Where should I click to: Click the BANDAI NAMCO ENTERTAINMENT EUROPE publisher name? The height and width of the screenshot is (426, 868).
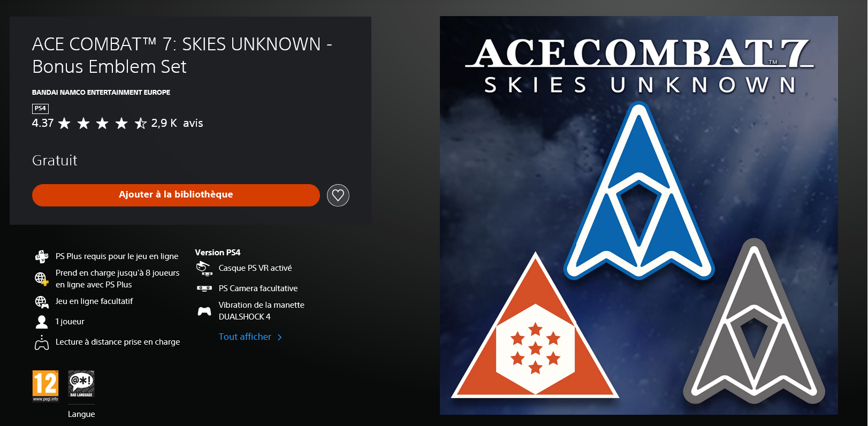click(x=101, y=93)
